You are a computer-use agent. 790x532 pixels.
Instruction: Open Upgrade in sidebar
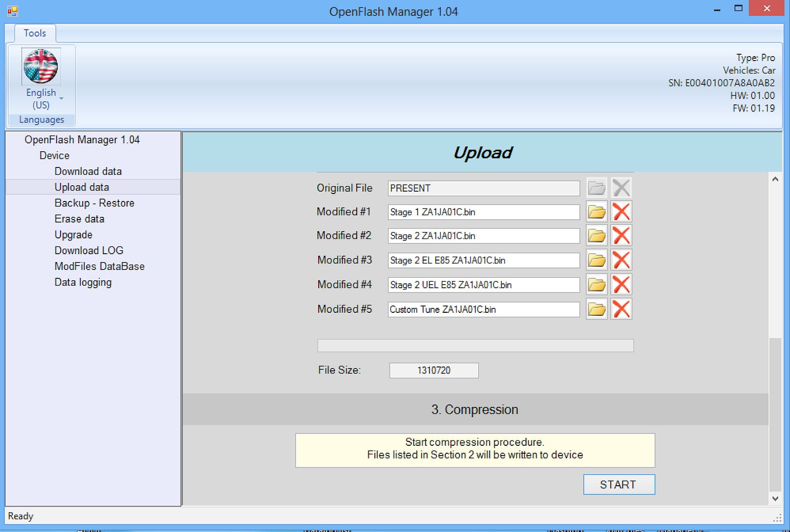(x=73, y=234)
